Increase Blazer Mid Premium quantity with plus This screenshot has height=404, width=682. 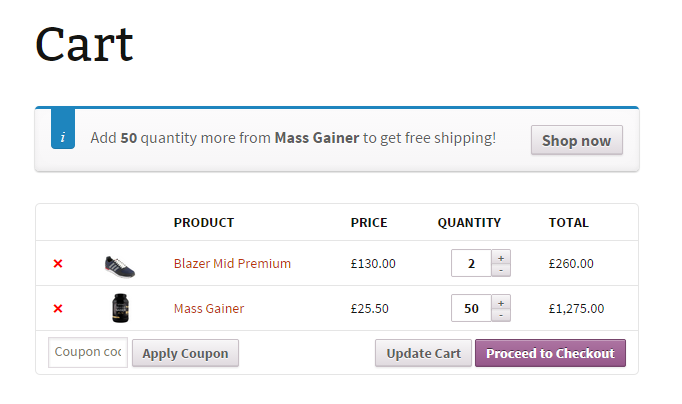(501, 257)
